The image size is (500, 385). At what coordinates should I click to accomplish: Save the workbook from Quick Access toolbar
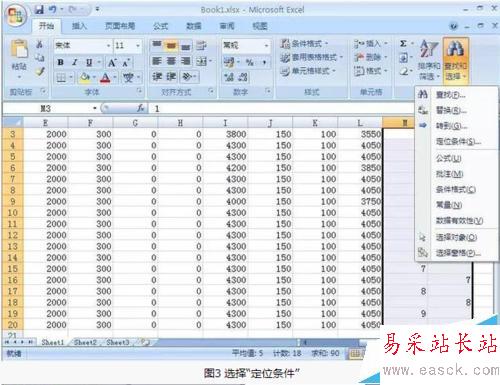[39, 10]
